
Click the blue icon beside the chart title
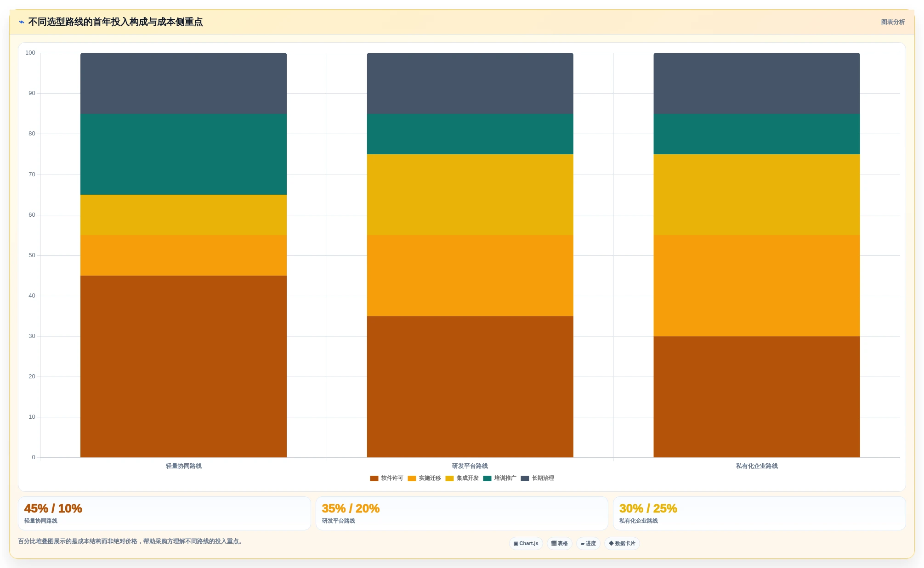click(x=21, y=22)
